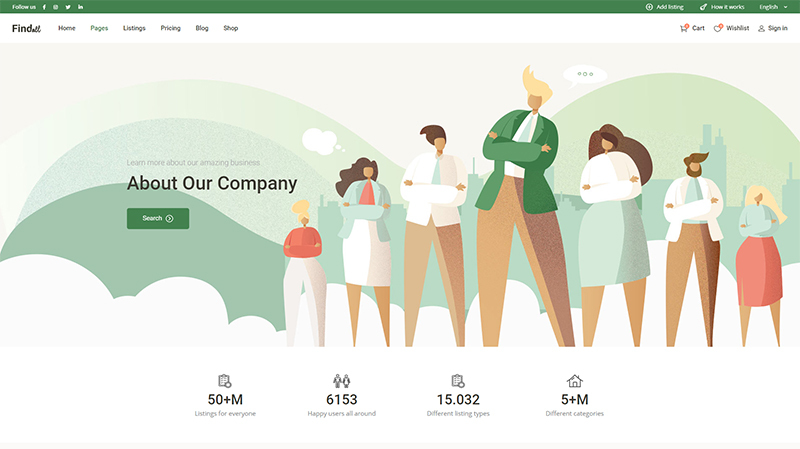
Task: Go to the Pricing page
Action: [170, 28]
